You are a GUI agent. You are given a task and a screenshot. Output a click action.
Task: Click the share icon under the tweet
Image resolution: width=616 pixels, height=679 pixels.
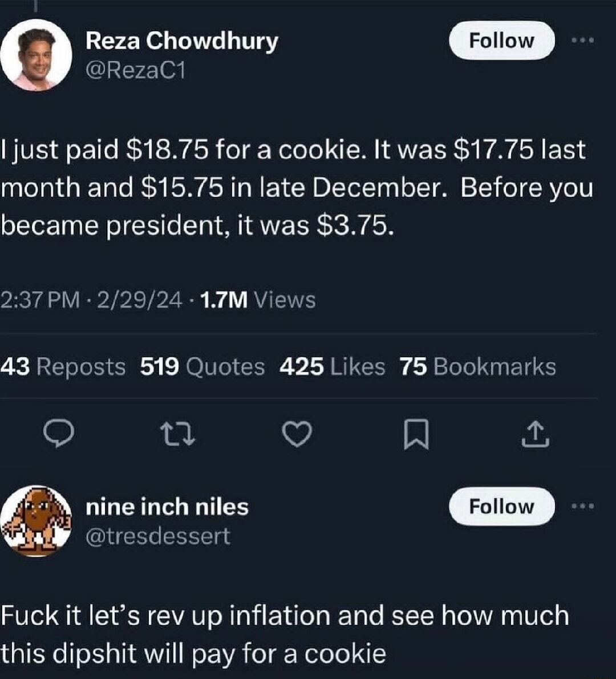pyautogui.click(x=536, y=434)
